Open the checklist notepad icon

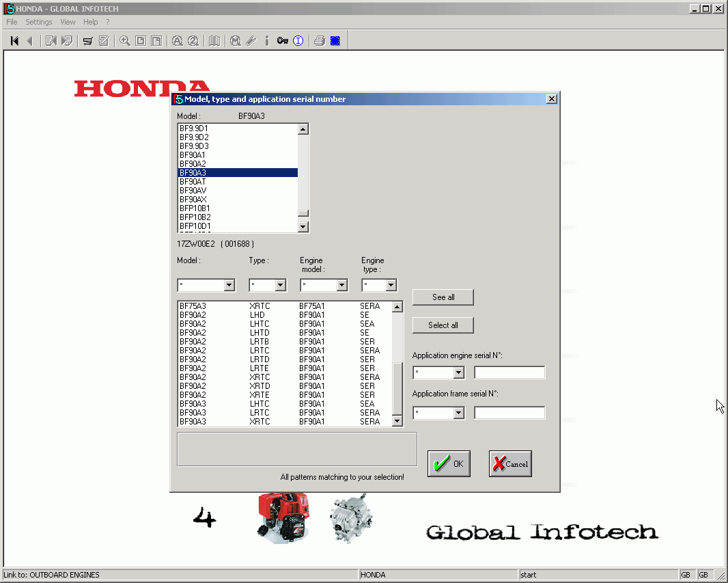104,41
